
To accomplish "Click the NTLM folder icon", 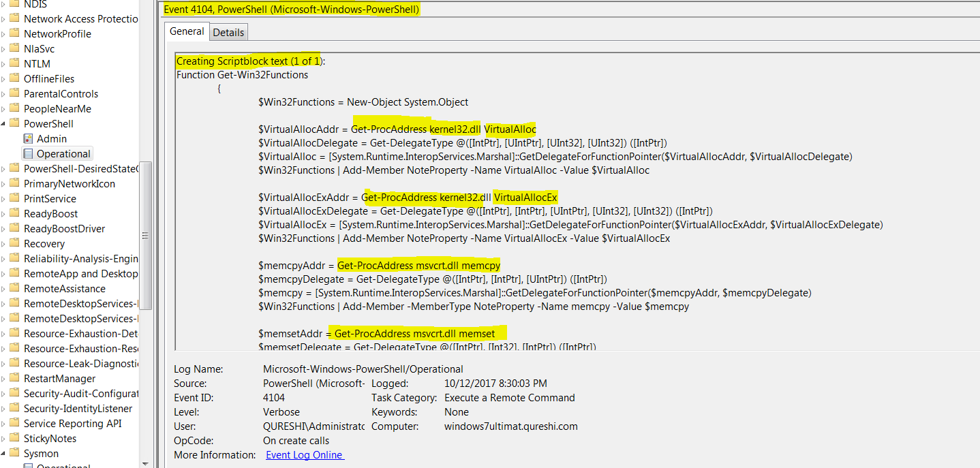I will 15,63.
